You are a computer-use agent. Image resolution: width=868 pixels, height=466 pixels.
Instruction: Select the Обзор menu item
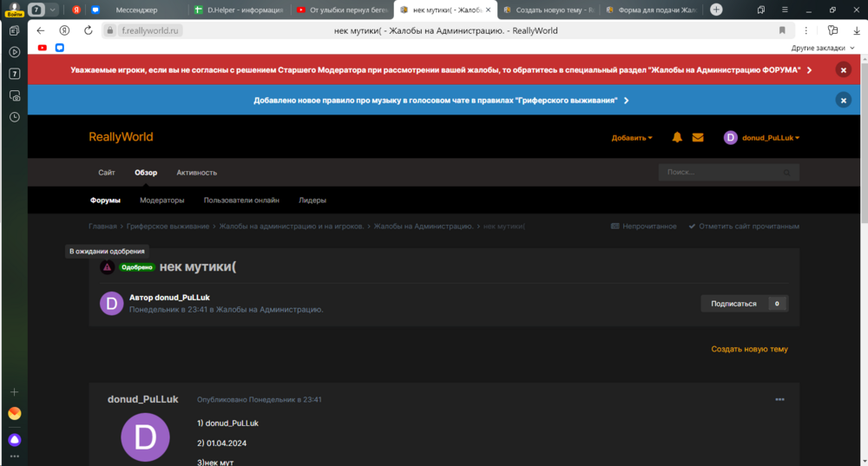click(146, 173)
